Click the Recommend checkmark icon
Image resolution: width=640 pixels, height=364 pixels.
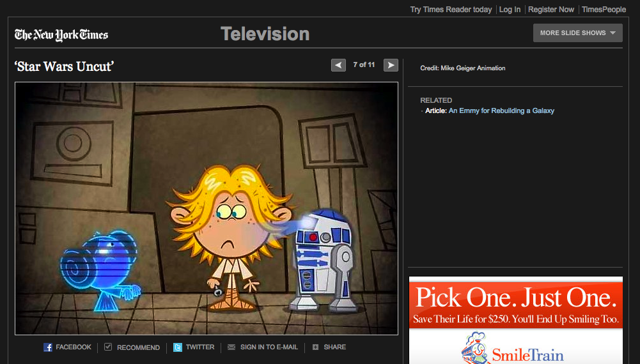108,347
